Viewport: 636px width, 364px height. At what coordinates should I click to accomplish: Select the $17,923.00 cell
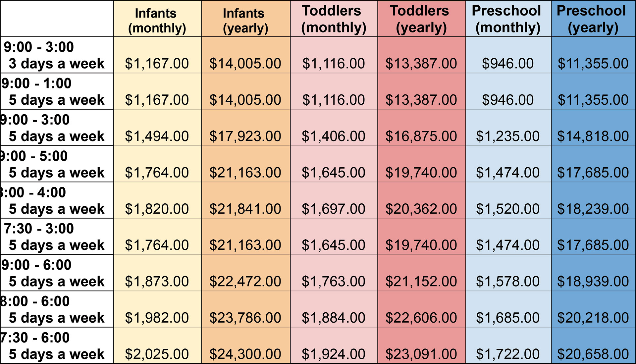(245, 136)
